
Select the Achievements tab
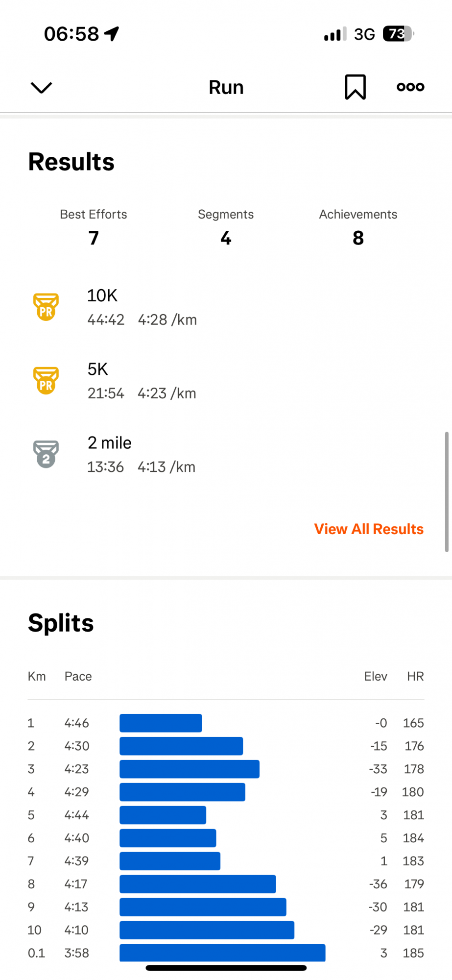358,227
